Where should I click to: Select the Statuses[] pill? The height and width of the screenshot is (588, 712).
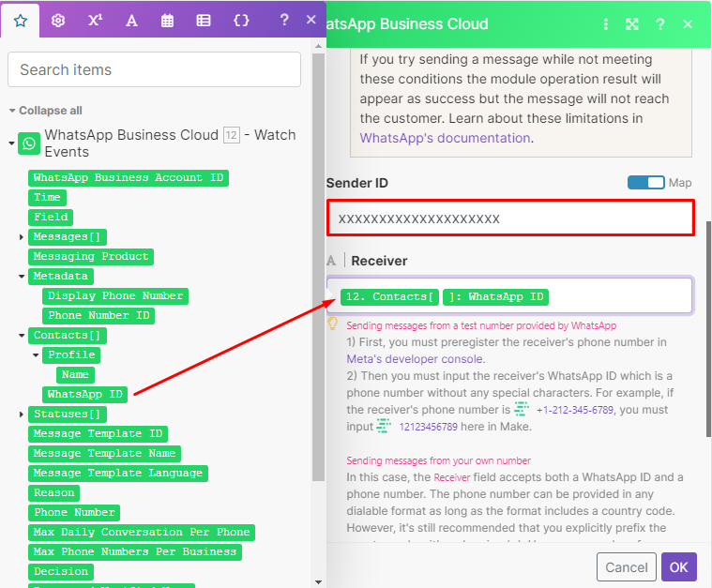pyautogui.click(x=68, y=415)
